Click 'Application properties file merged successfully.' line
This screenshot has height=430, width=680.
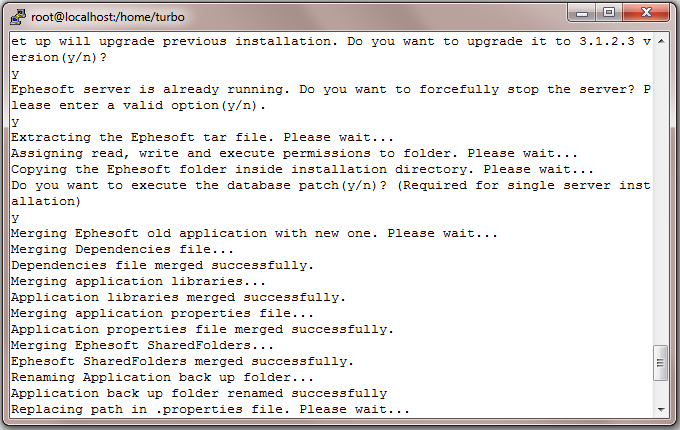click(202, 329)
